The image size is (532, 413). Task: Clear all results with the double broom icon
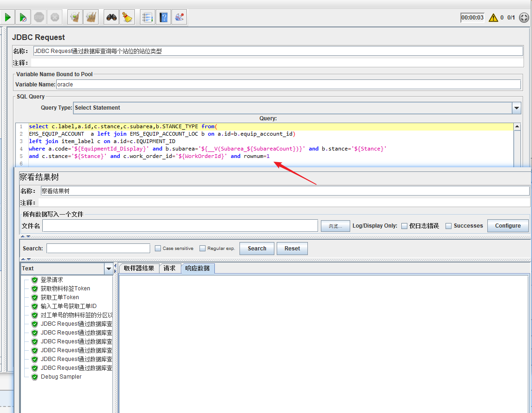(91, 17)
